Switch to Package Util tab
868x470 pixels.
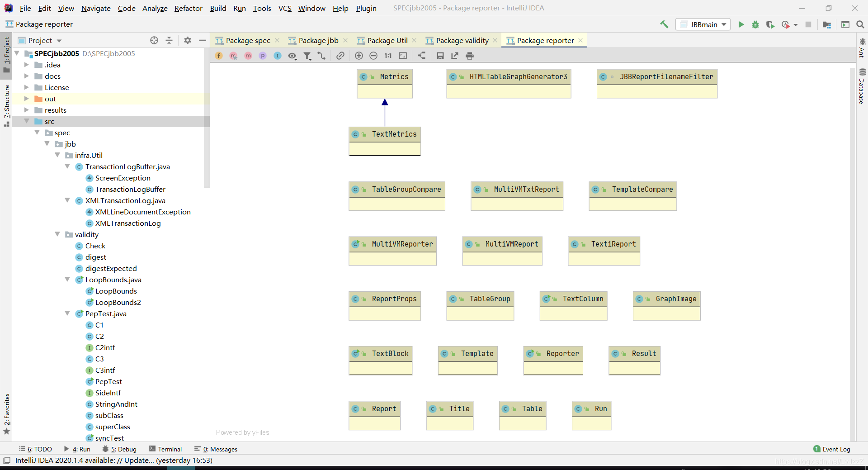point(387,40)
